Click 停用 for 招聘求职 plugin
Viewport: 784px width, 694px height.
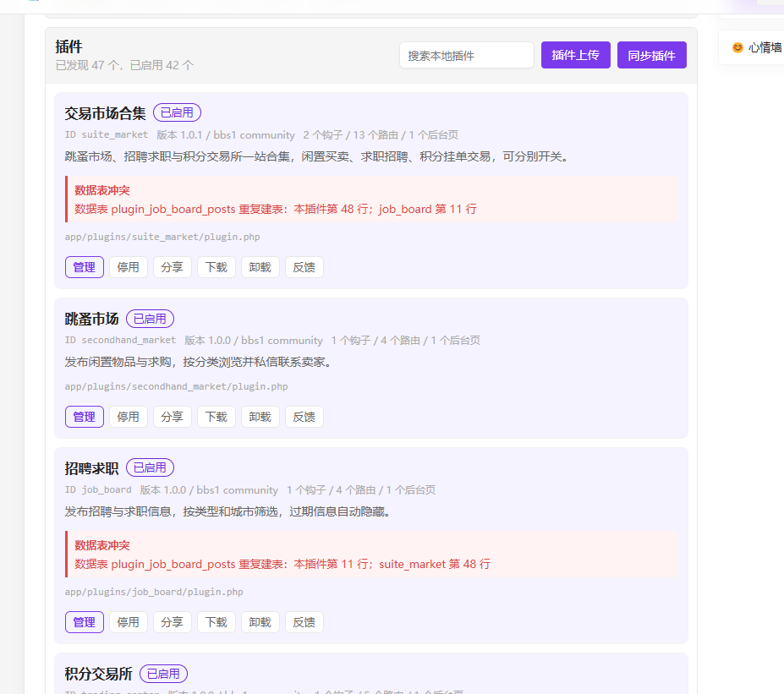click(x=128, y=622)
